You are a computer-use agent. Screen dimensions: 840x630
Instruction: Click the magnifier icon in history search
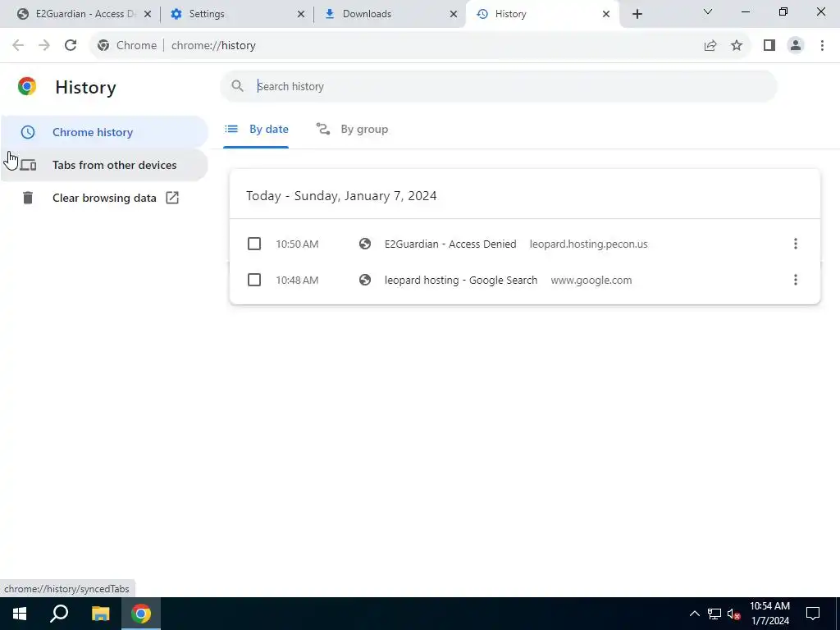[x=237, y=85]
